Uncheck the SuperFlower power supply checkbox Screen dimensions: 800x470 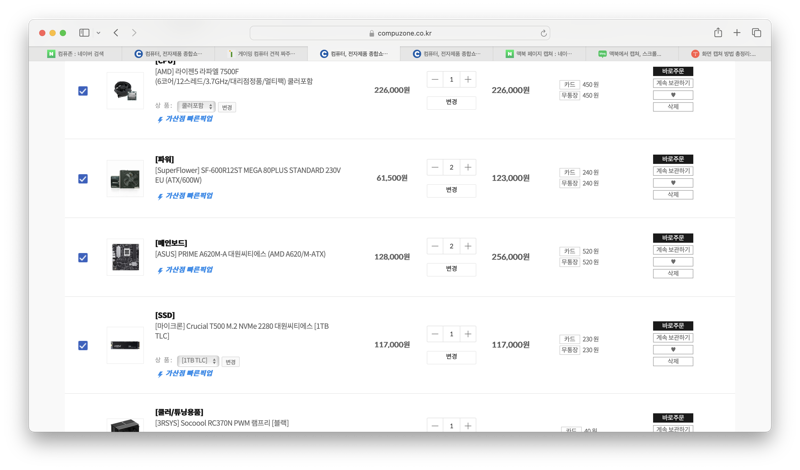coord(83,179)
